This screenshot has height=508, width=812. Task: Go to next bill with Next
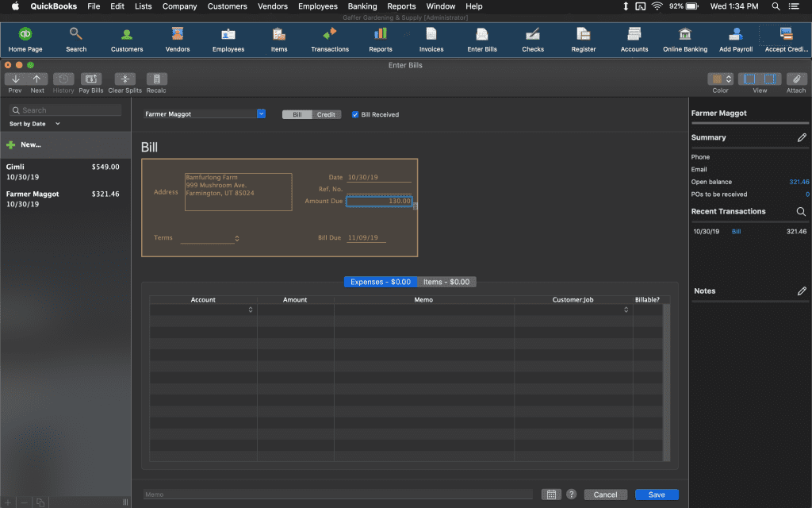click(37, 79)
